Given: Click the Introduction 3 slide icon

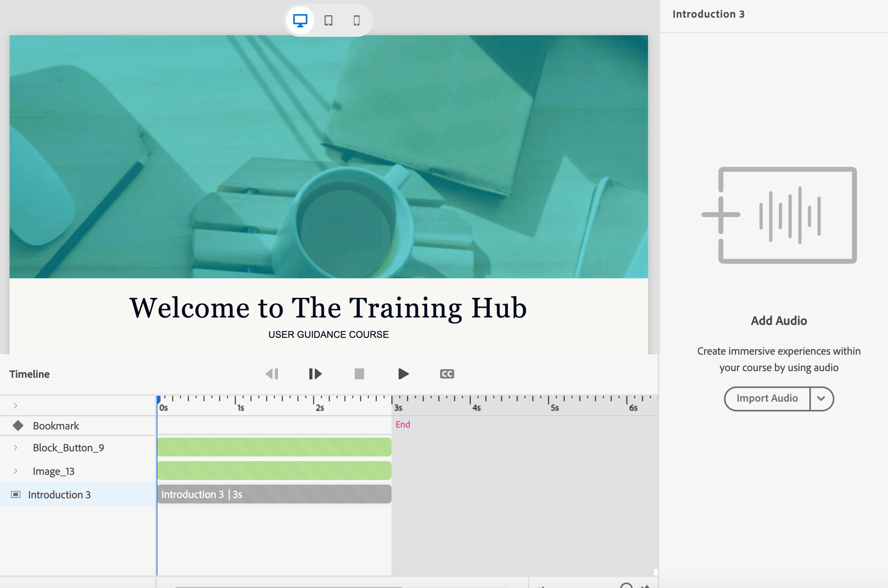Looking at the screenshot, I should (x=16, y=494).
